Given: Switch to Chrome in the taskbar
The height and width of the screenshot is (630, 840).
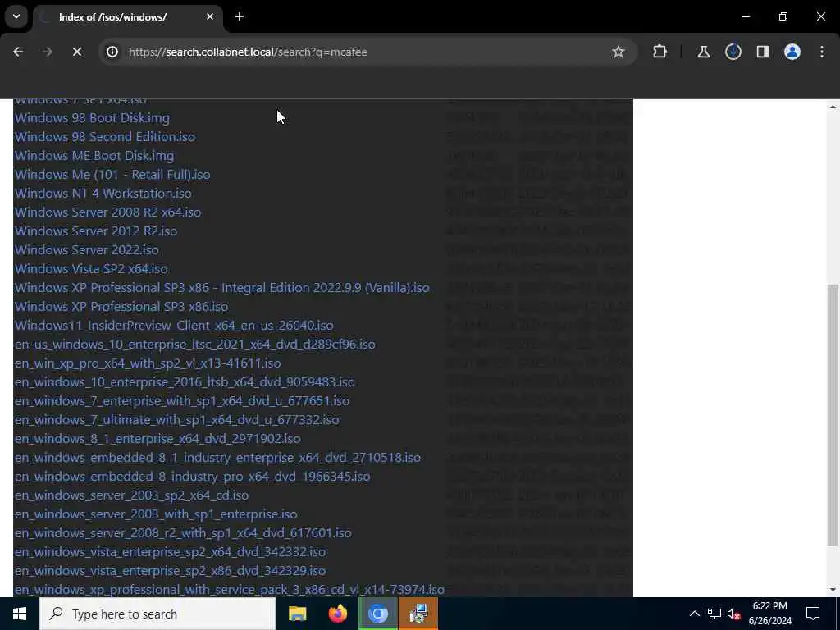Looking at the screenshot, I should coord(377,614).
